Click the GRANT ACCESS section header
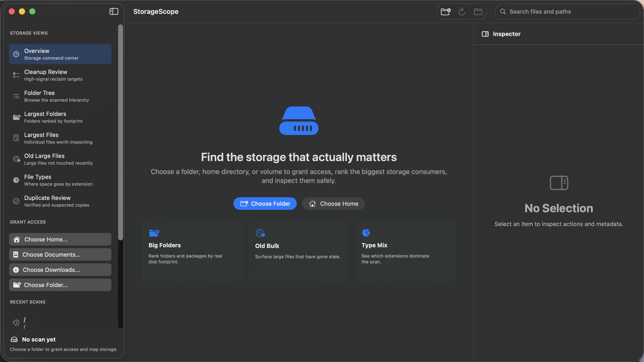This screenshot has height=362, width=644. pyautogui.click(x=28, y=222)
